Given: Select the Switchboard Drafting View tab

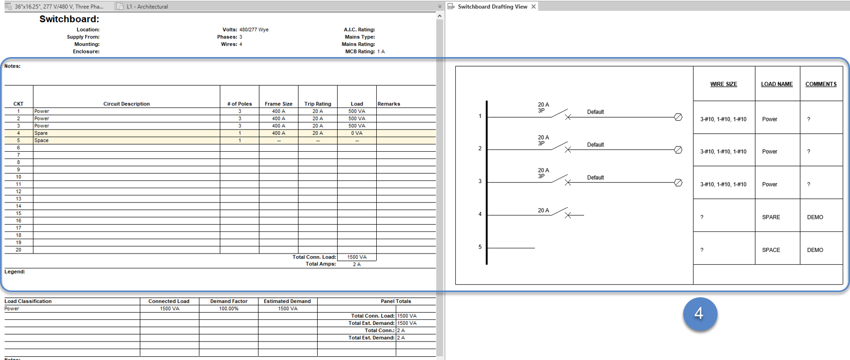Looking at the screenshot, I should [x=492, y=7].
